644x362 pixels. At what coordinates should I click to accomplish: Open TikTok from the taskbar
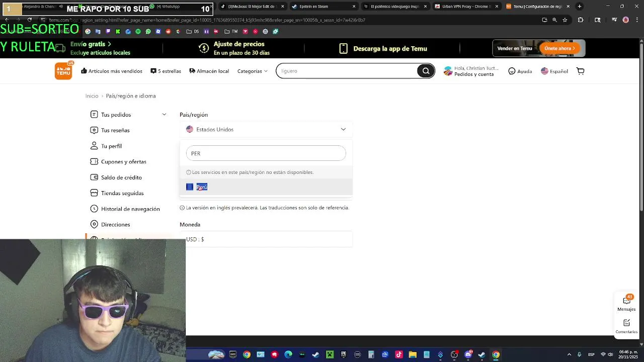[399, 354]
